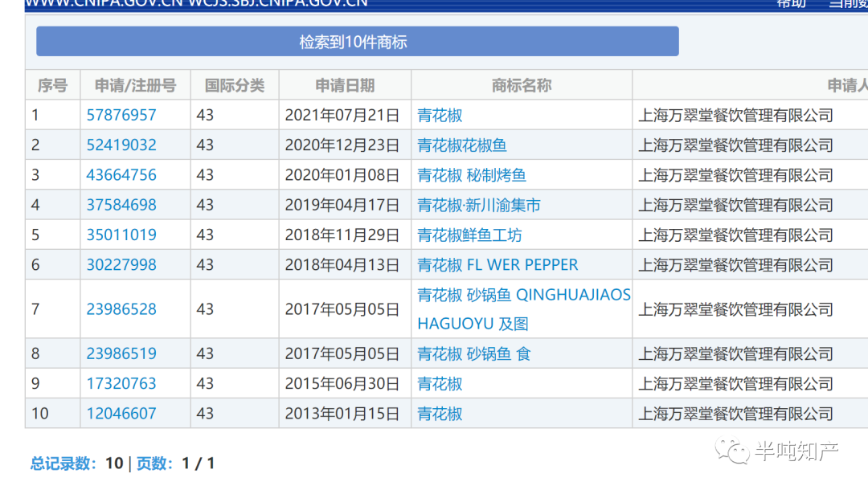Click the 帮助 menu item
Viewport: 868px width, 490px height.
click(x=790, y=3)
